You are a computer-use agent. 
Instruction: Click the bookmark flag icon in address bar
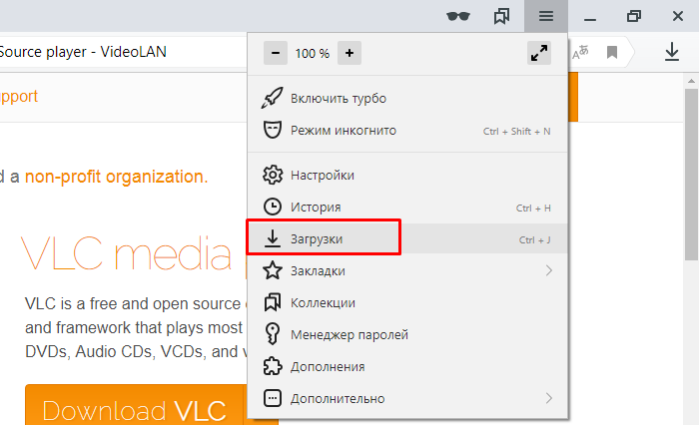[612, 53]
